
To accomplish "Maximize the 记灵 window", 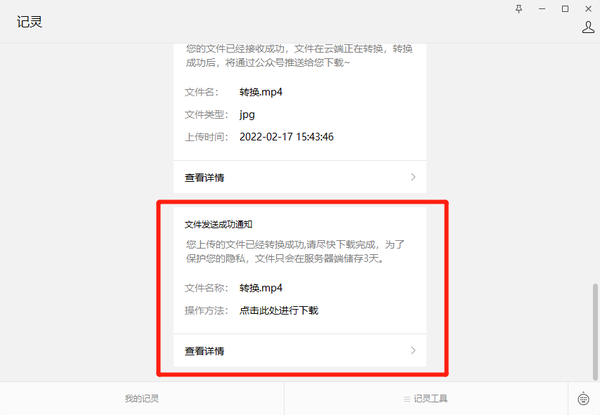I will point(565,9).
